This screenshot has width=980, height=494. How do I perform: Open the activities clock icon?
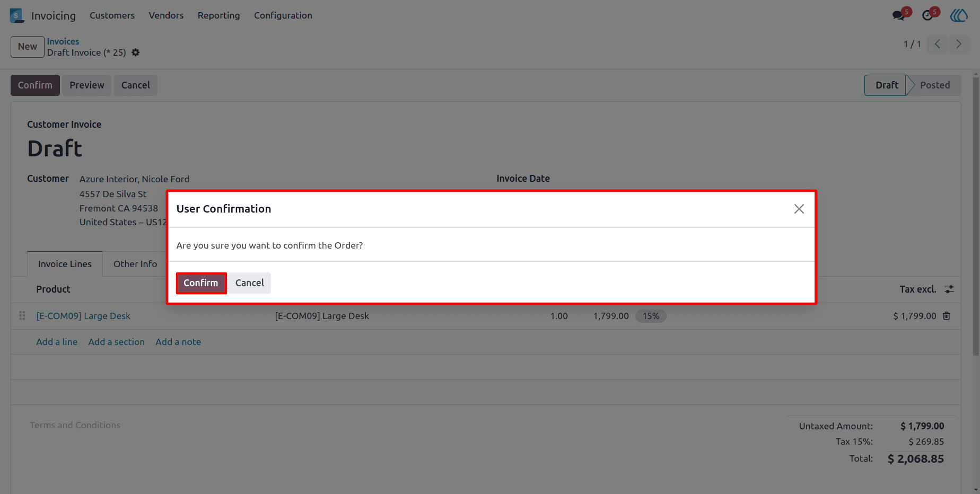point(928,15)
